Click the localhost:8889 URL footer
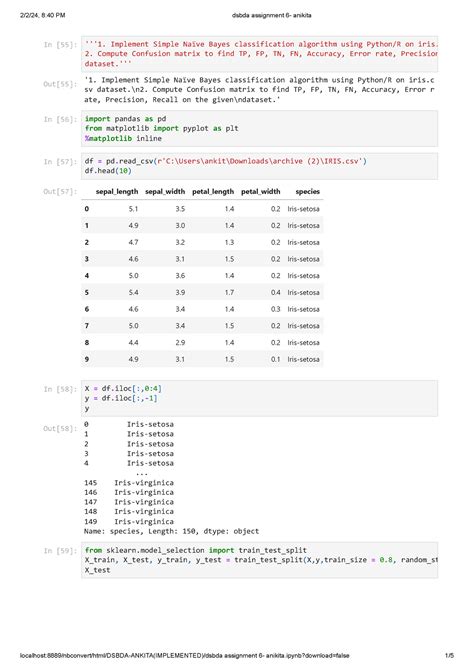The width and height of the screenshot is (474, 670). [x=185, y=655]
